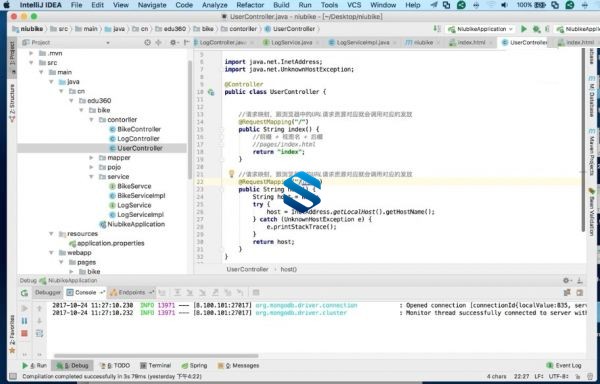This screenshot has width=600, height=384.
Task: Open the Spring tool window
Action: (x=194, y=366)
